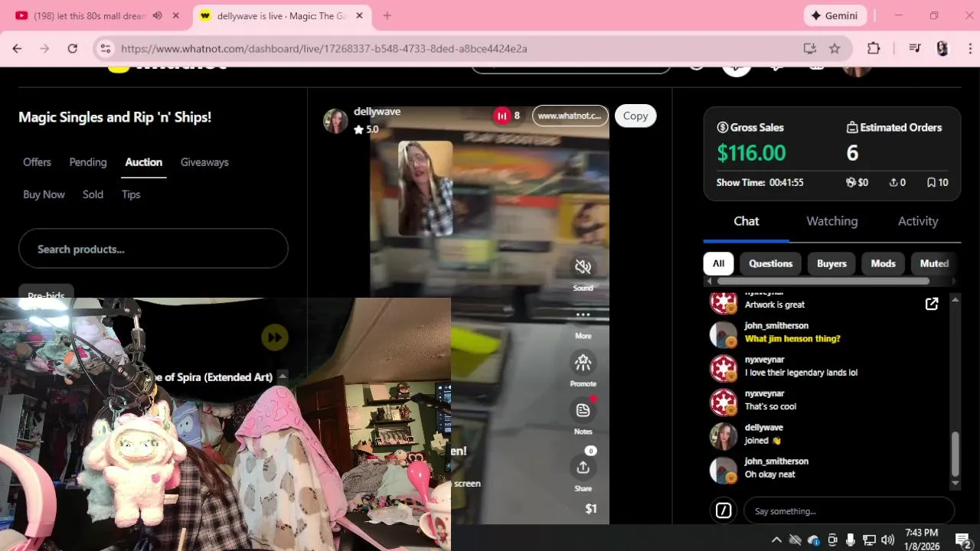Open dellywave streamer avatar on the video
This screenshot has height=551, width=980.
[x=335, y=120]
